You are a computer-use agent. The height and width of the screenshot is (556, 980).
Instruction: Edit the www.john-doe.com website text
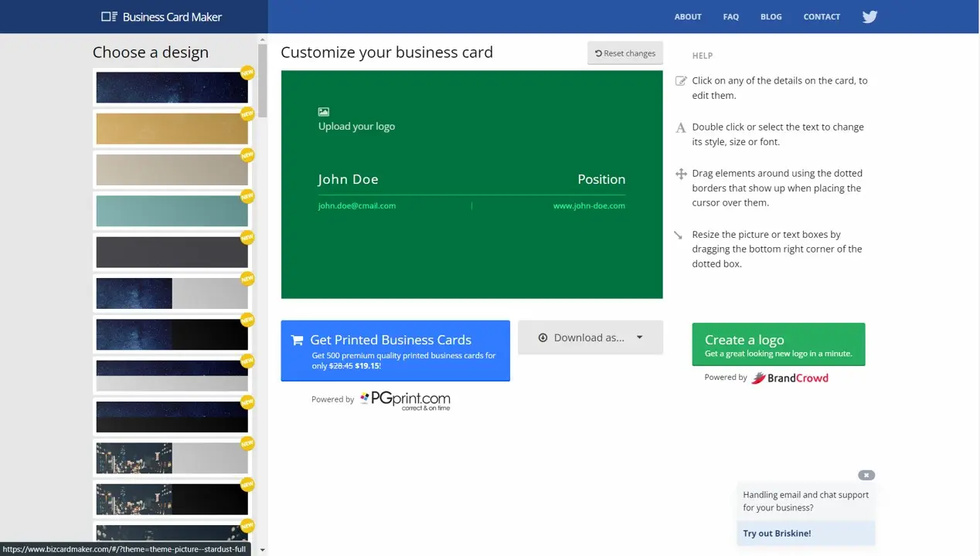589,205
